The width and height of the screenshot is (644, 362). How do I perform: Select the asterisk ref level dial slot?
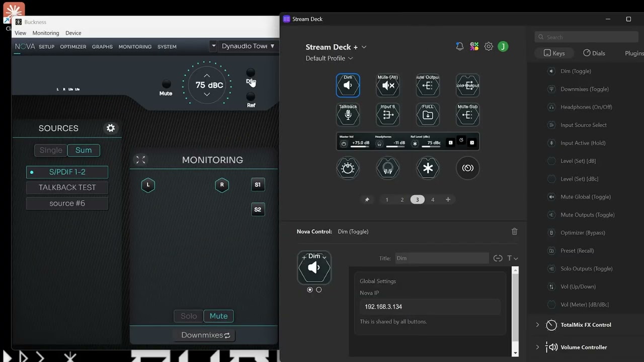(428, 168)
